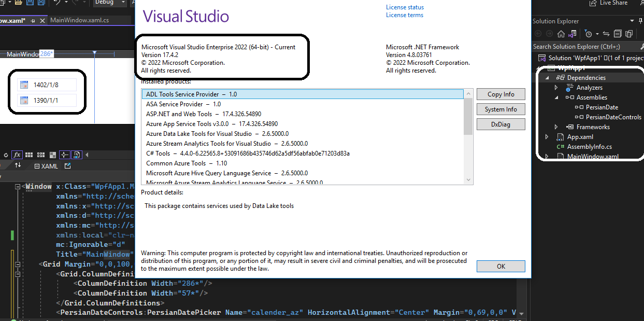Click the left collapse arrow in designer toolbar

point(87,155)
